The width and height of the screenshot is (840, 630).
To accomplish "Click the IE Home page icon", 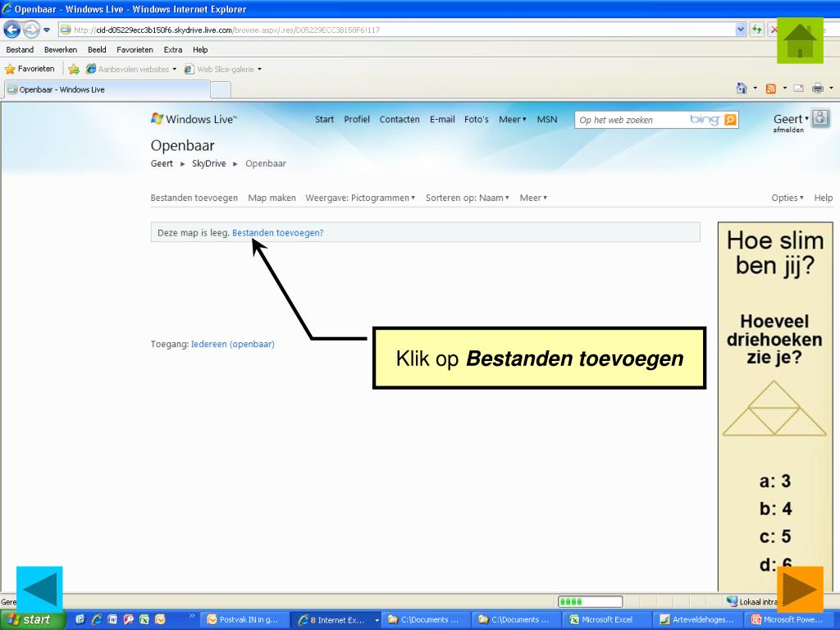I will click(742, 89).
